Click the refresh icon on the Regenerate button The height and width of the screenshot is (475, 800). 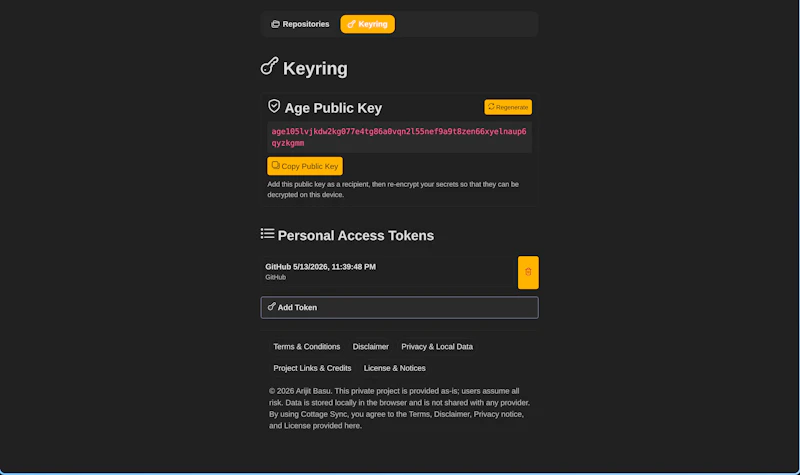click(x=491, y=107)
